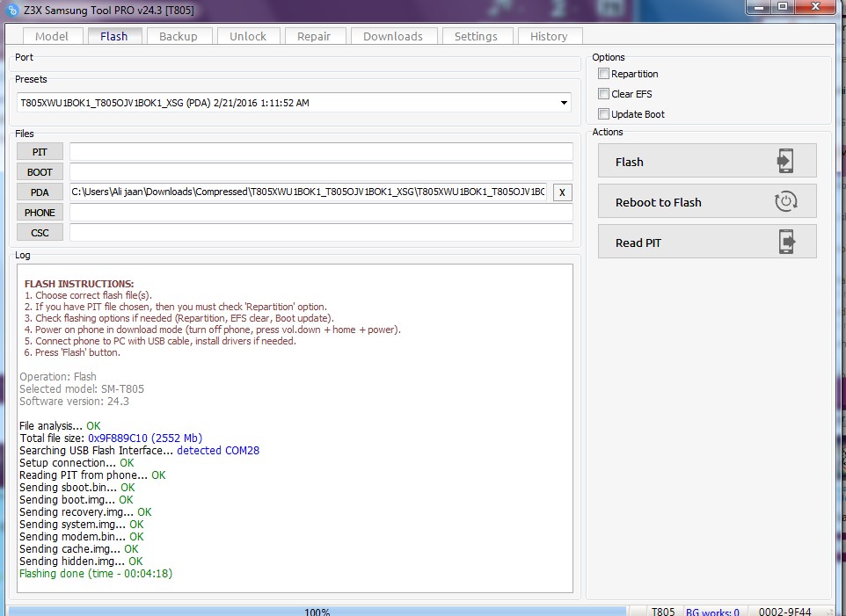Image resolution: width=846 pixels, height=616 pixels.
Task: Click the PDA file browse button
Action: click(40, 192)
